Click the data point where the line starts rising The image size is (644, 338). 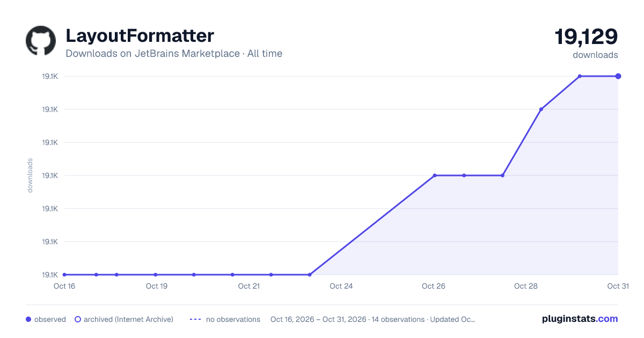[x=310, y=275]
